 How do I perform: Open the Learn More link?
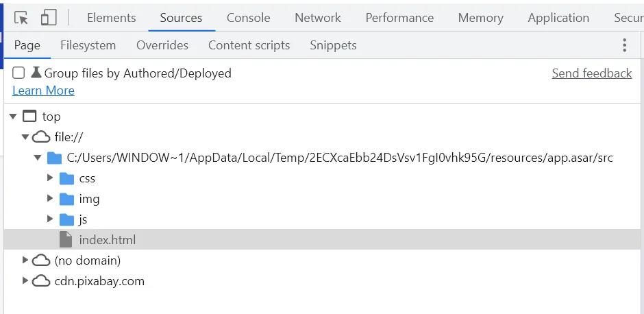(x=43, y=90)
